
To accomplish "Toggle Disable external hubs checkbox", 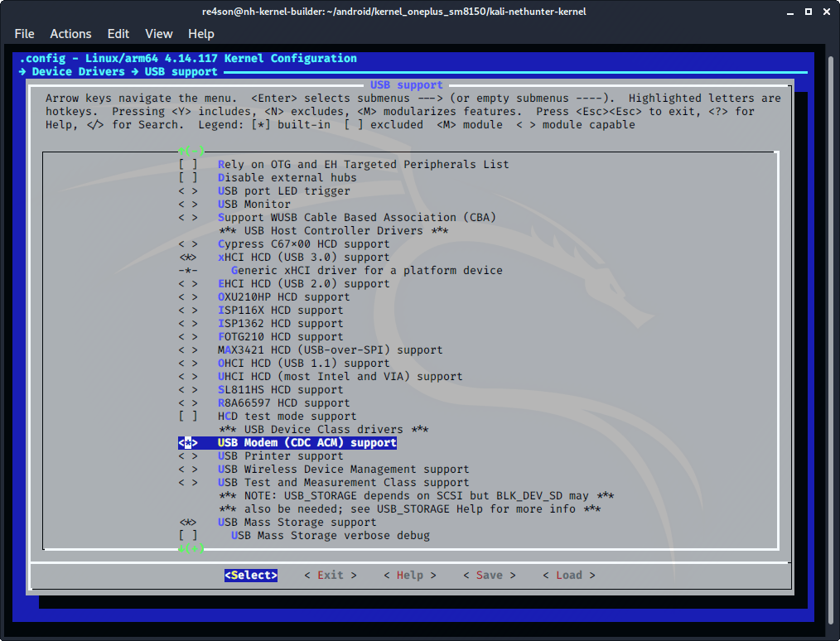I will 188,177.
